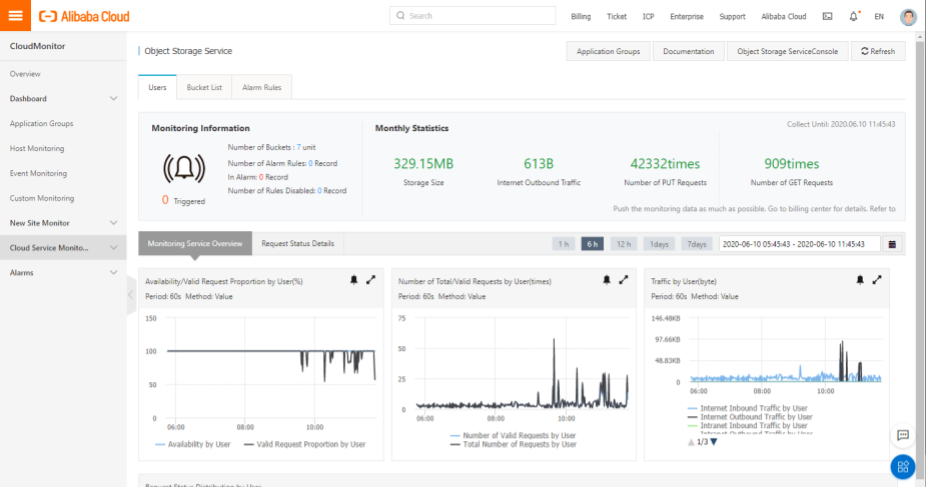This screenshot has width=931, height=491.
Task: Collapse the sidebar with the arrow handle
Action: 131,294
